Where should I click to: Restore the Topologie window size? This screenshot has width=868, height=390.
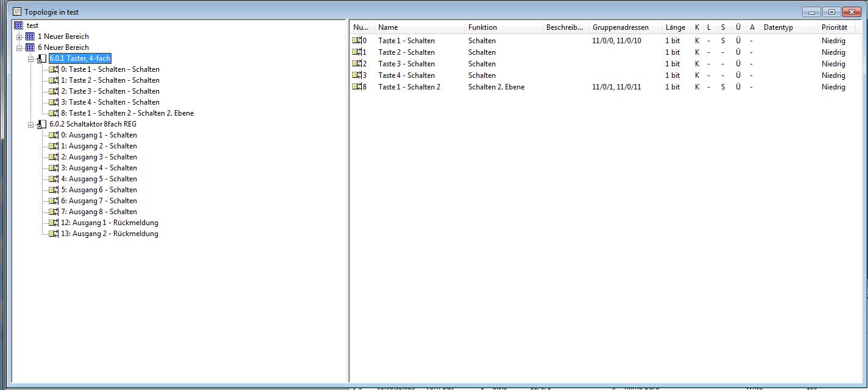831,12
